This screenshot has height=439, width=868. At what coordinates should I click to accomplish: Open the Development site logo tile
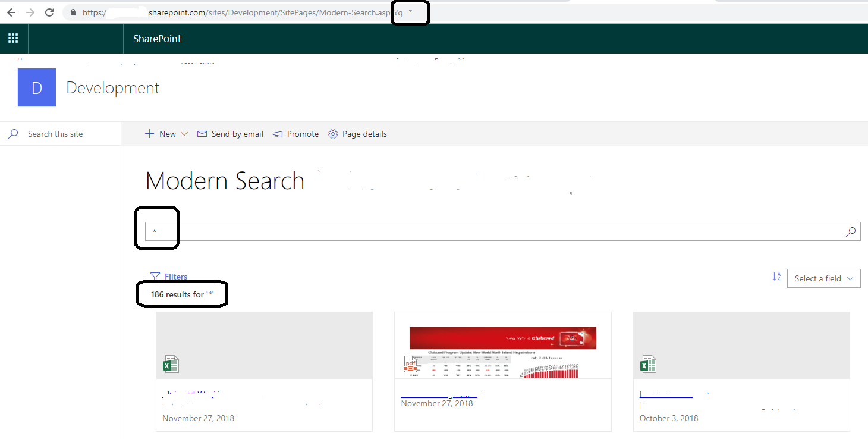coord(37,87)
